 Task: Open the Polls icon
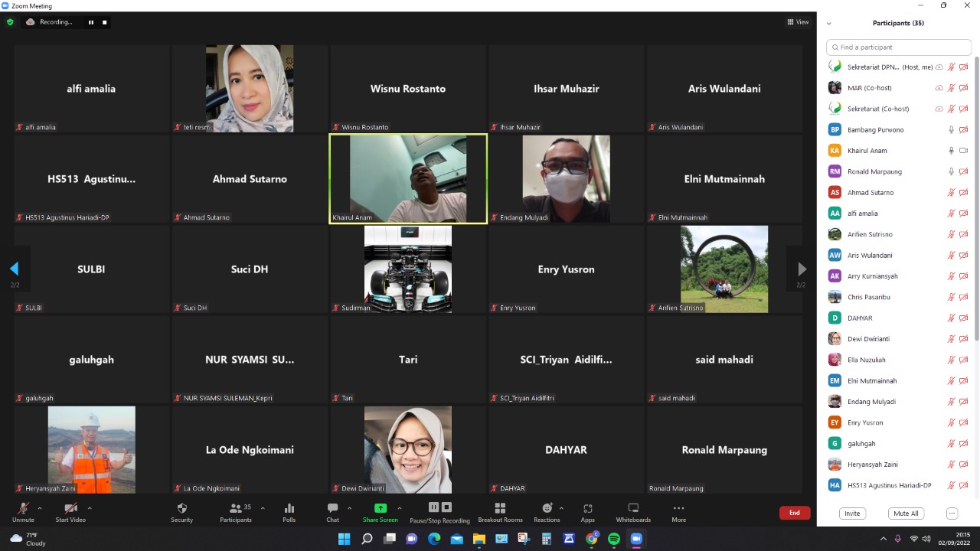click(289, 509)
